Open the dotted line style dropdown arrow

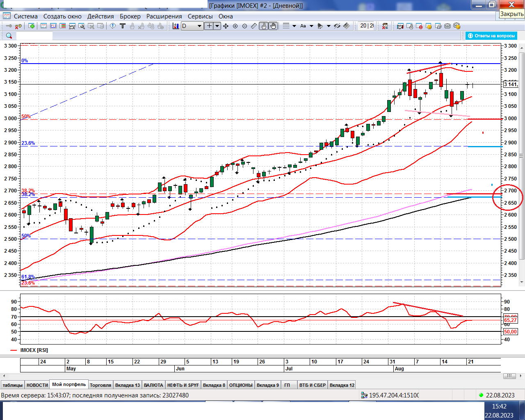294,26
